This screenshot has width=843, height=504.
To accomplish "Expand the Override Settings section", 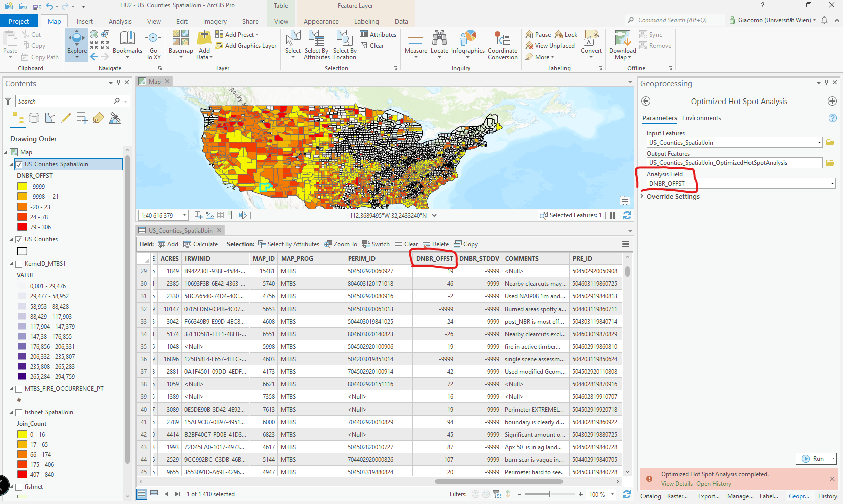I will 642,196.
